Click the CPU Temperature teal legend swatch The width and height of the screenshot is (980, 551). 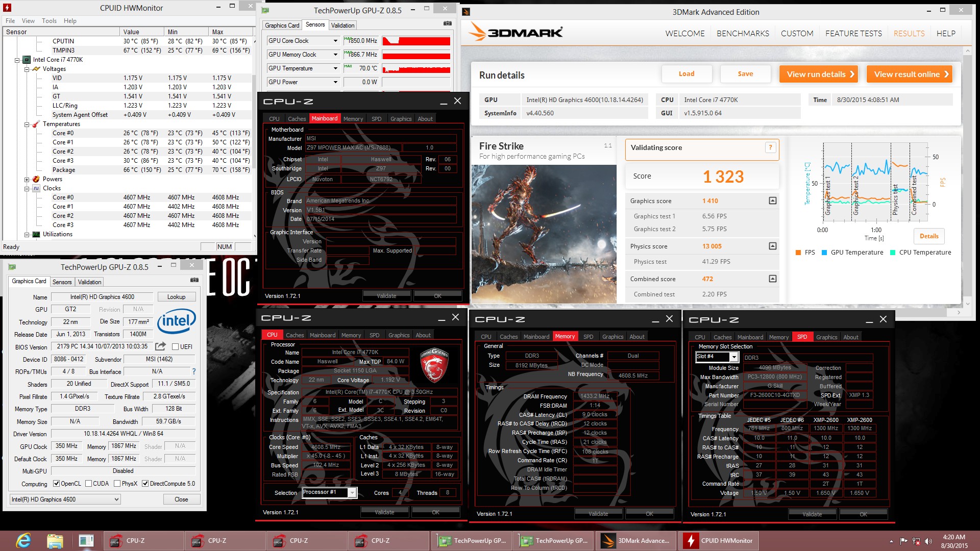pyautogui.click(x=892, y=253)
